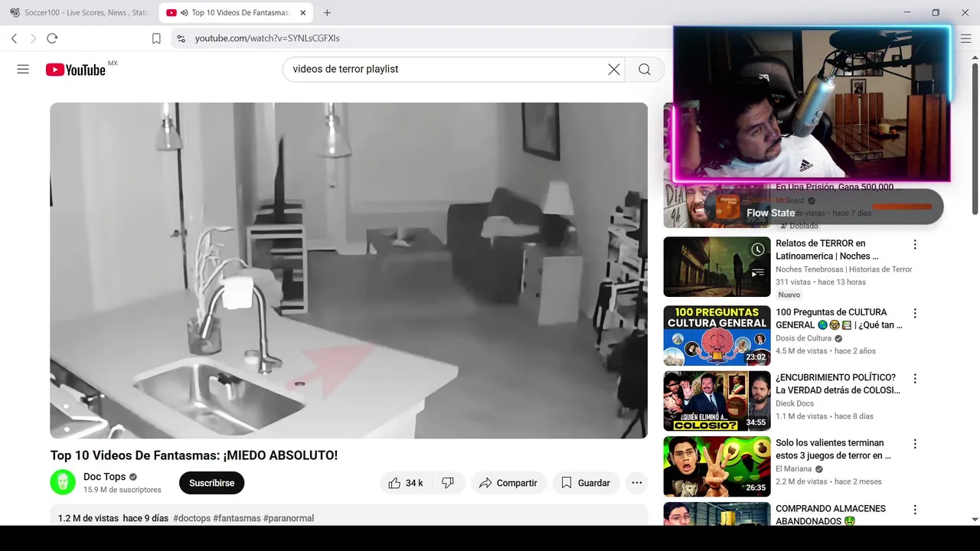Add Relatos de TERROR to queue

(x=757, y=272)
